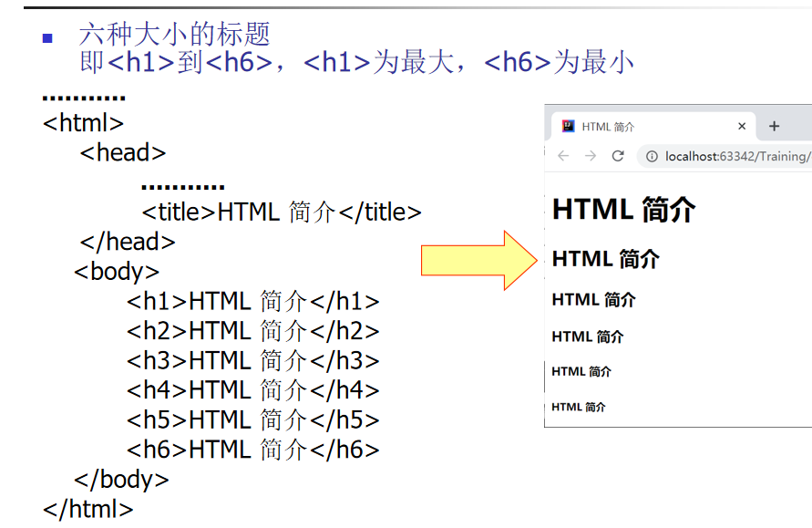Click the largest rendered HTML 简介 heading
812x528 pixels.
point(622,209)
